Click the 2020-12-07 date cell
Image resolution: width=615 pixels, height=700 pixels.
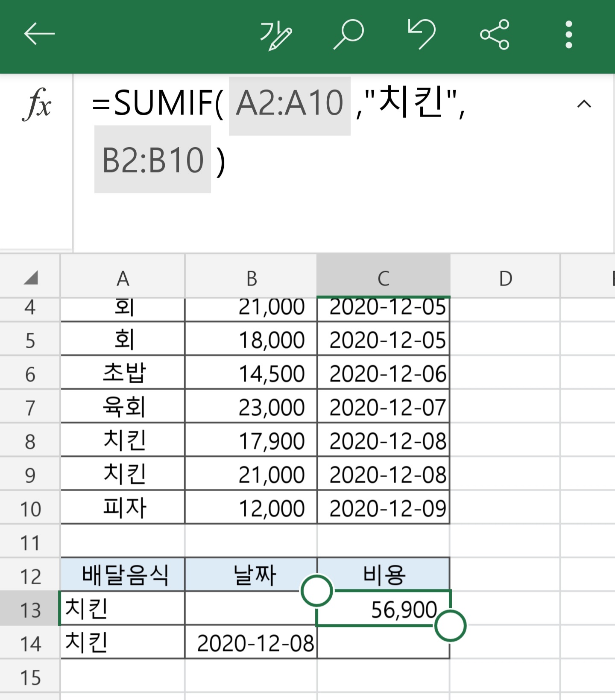pyautogui.click(x=384, y=406)
